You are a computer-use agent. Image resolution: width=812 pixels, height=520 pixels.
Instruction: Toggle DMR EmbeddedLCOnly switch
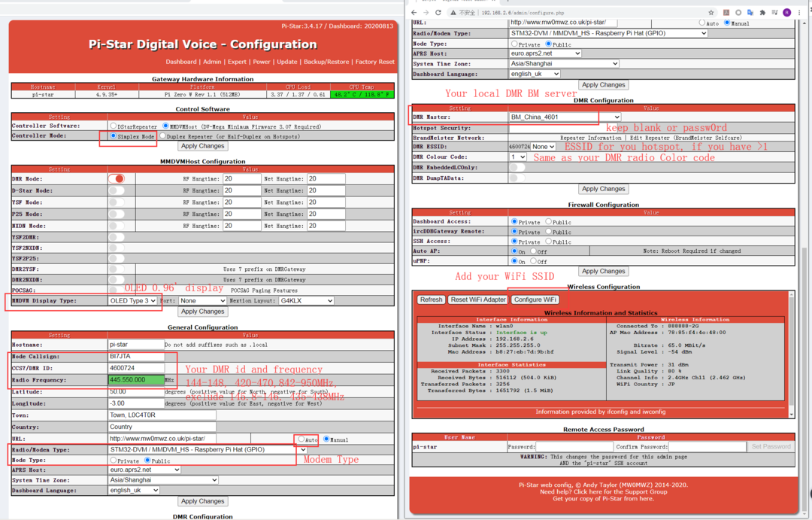click(517, 167)
